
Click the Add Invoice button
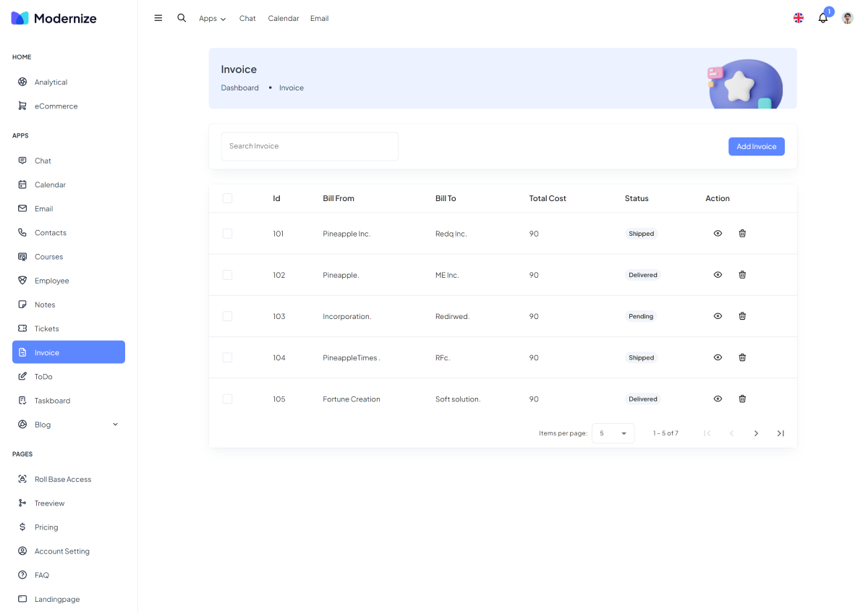[x=756, y=146]
